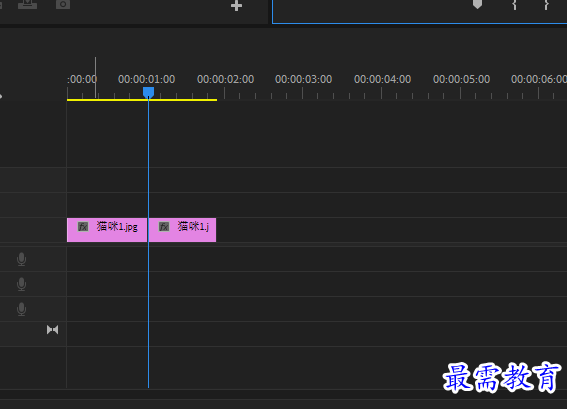The height and width of the screenshot is (409, 567).
Task: Click ruler at 00:00:04:00
Action: point(382,79)
